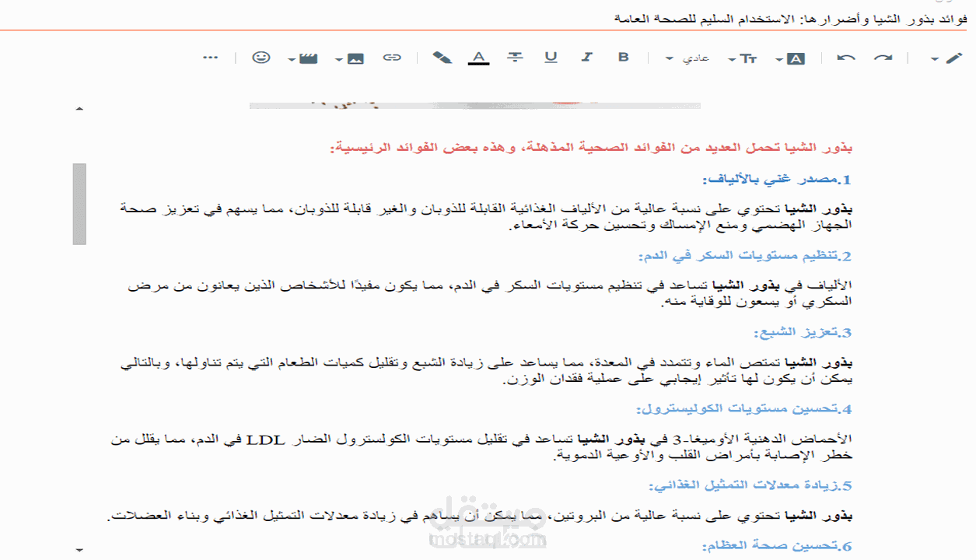976x560 pixels.
Task: Click the heading زيادة معدلات التمثيل الغذائي
Action: point(750,485)
